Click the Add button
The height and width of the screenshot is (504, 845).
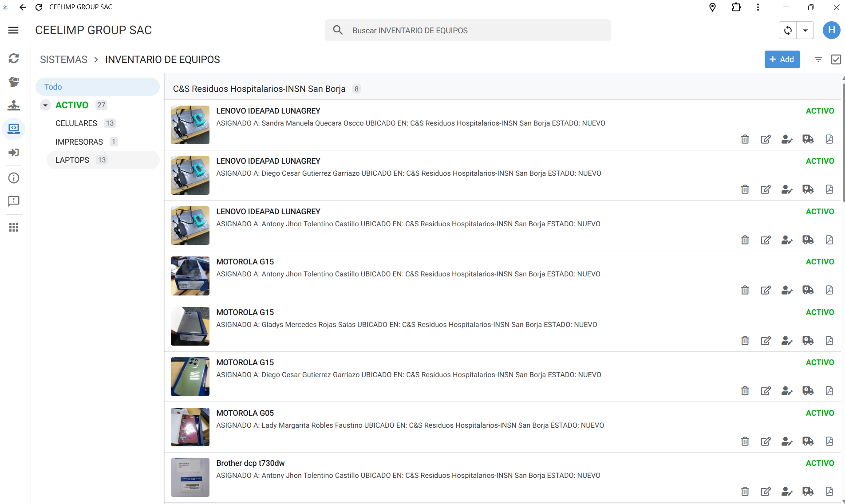[x=782, y=59]
